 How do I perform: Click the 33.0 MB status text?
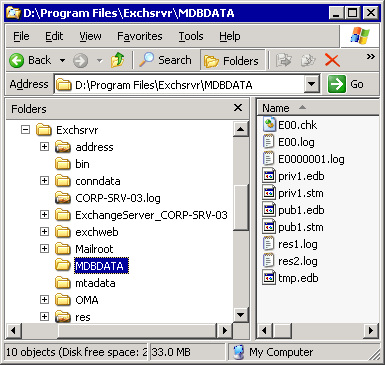171,352
